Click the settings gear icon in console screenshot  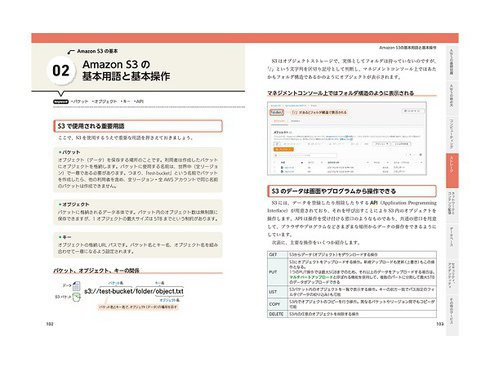(420, 155)
